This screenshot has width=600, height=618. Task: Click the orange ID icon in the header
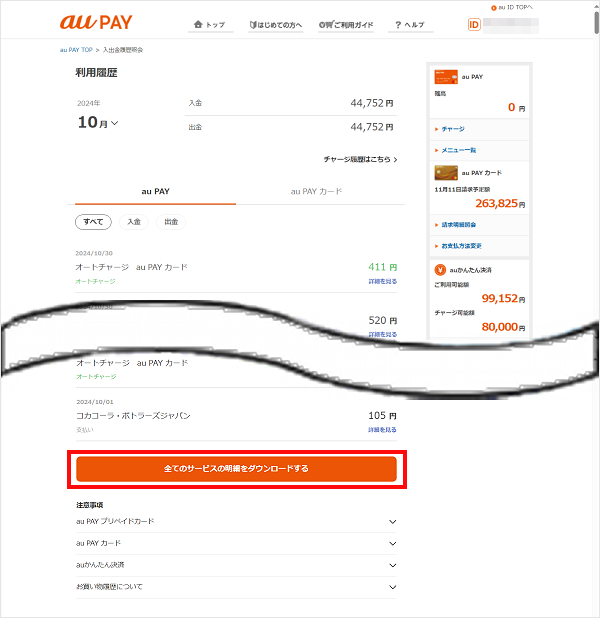coord(475,25)
